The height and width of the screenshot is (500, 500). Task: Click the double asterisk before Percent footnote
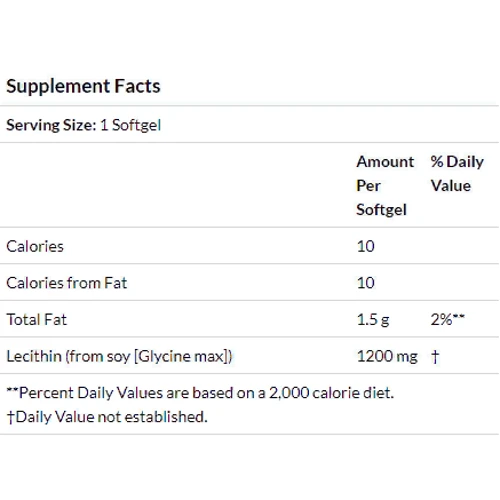click(13, 389)
